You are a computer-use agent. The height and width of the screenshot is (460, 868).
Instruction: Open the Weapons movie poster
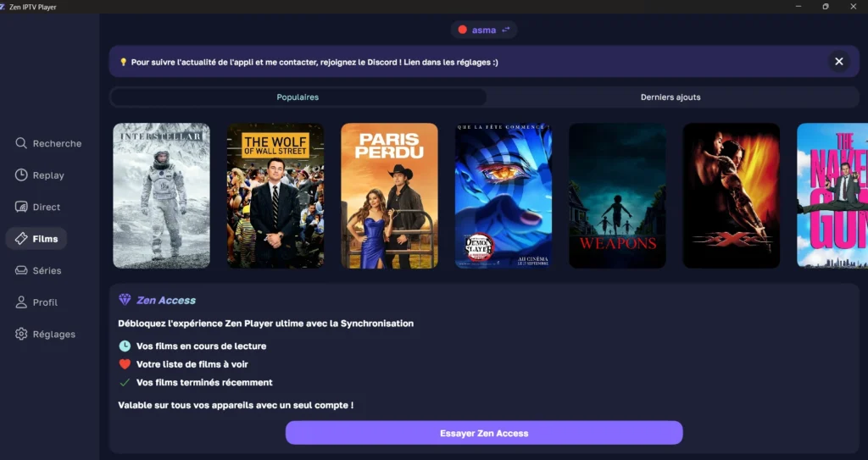(x=617, y=196)
